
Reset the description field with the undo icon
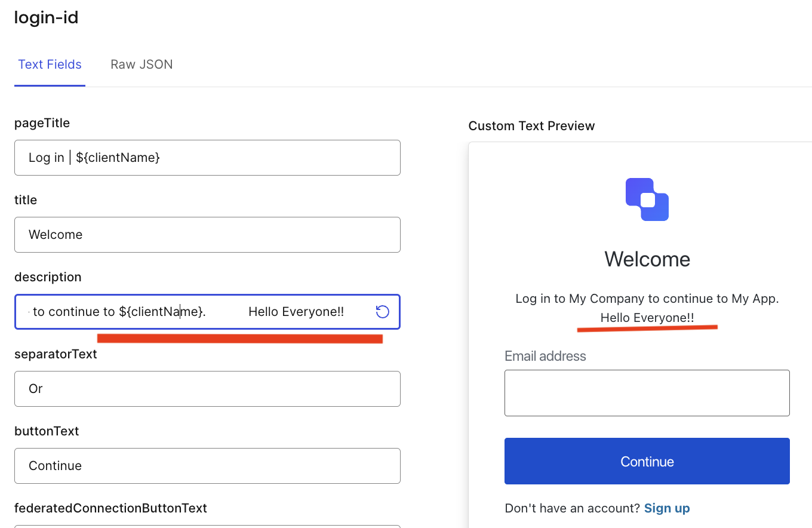coord(382,312)
